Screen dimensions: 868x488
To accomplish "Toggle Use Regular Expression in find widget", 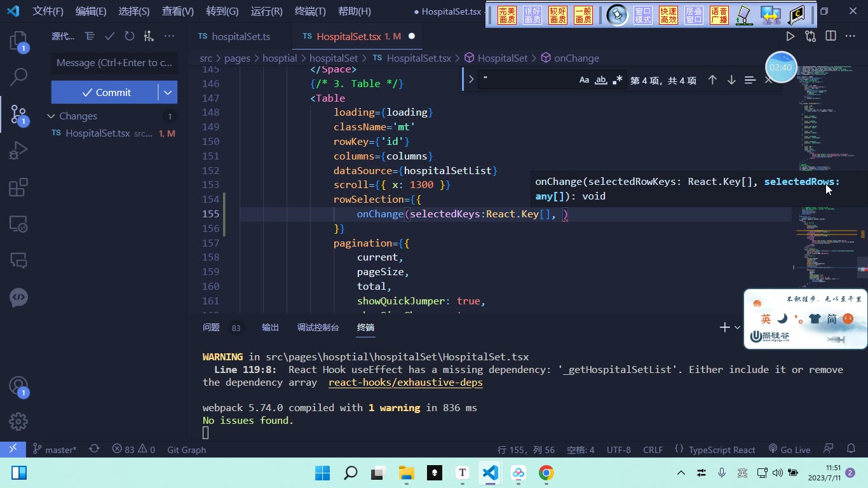I will (x=617, y=80).
